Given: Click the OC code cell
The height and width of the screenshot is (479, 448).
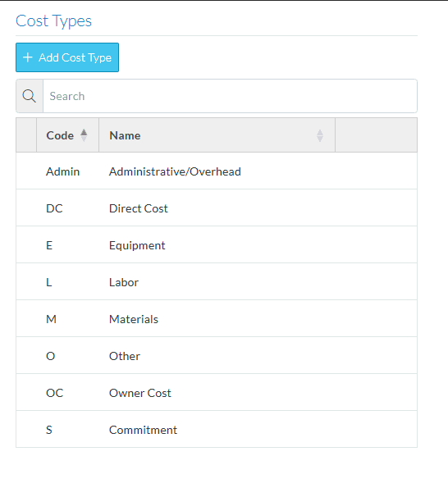Looking at the screenshot, I should tap(54, 393).
